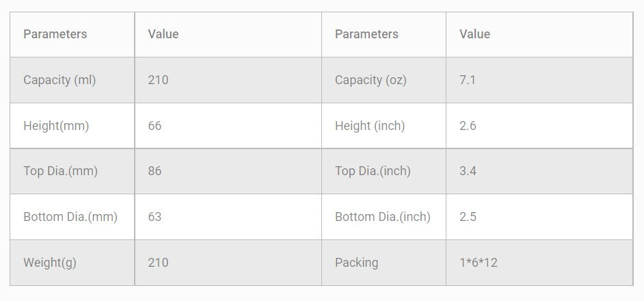Click the 86 value cell
Screen dimensions: 644x301
point(155,171)
